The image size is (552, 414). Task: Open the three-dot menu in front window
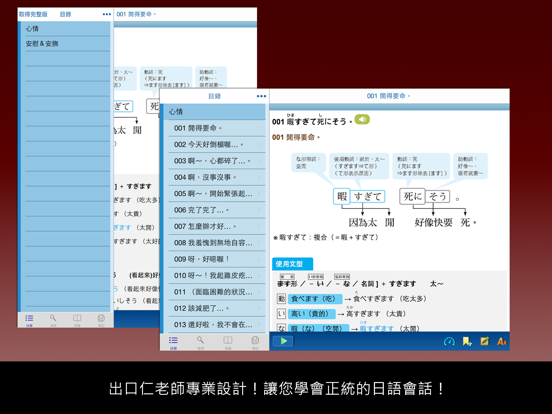pyautogui.click(x=261, y=96)
